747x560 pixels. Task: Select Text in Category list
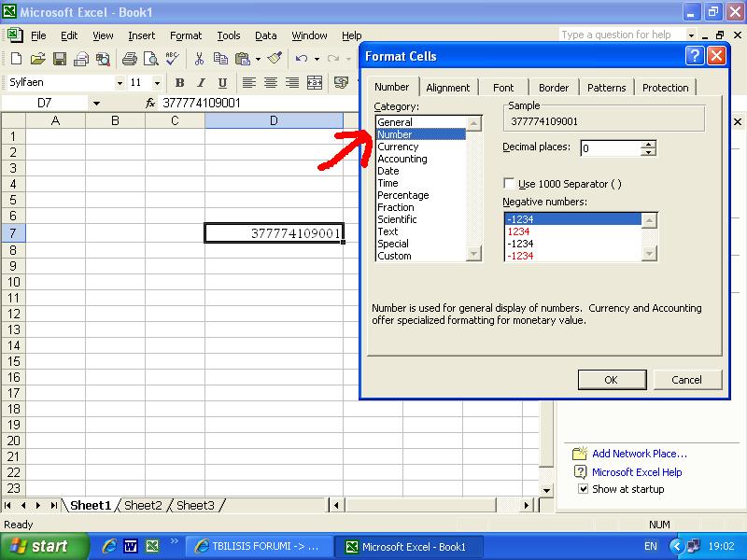coord(421,231)
